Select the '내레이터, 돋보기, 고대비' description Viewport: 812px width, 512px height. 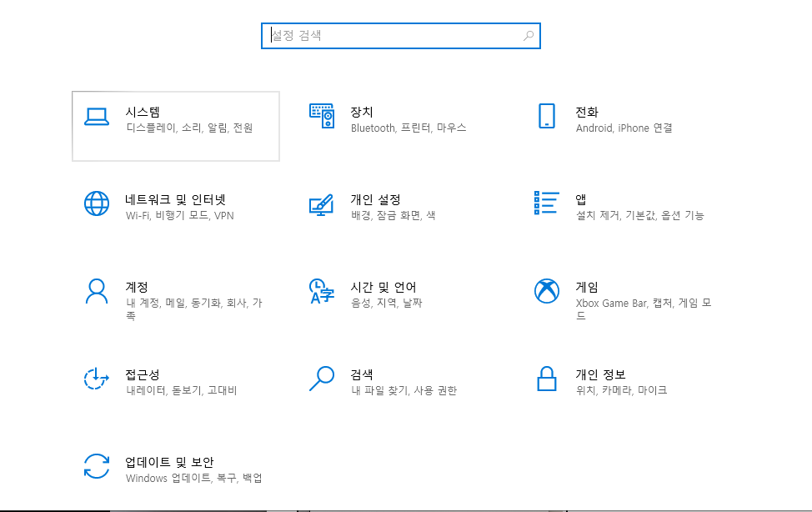pyautogui.click(x=181, y=391)
